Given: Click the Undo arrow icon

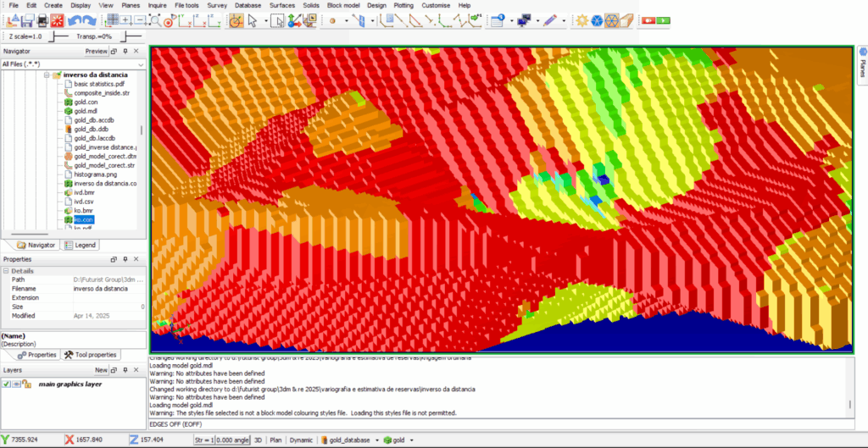Looking at the screenshot, I should (75, 21).
